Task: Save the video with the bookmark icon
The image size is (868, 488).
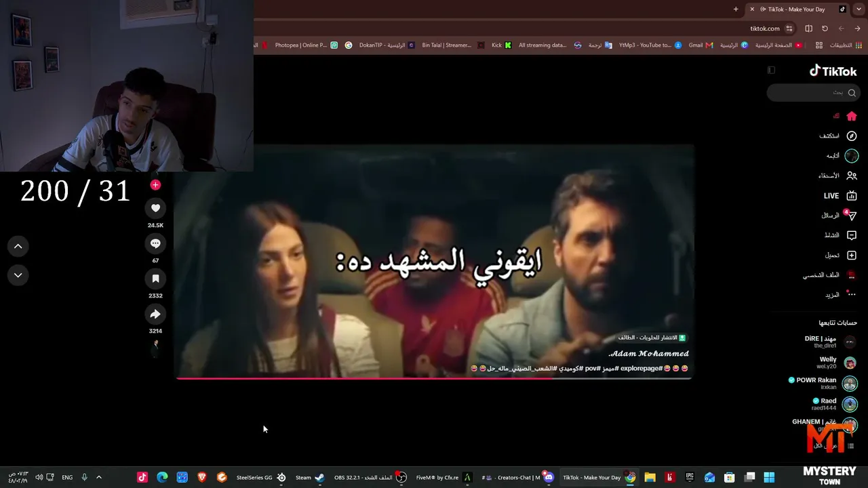Action: [155, 279]
